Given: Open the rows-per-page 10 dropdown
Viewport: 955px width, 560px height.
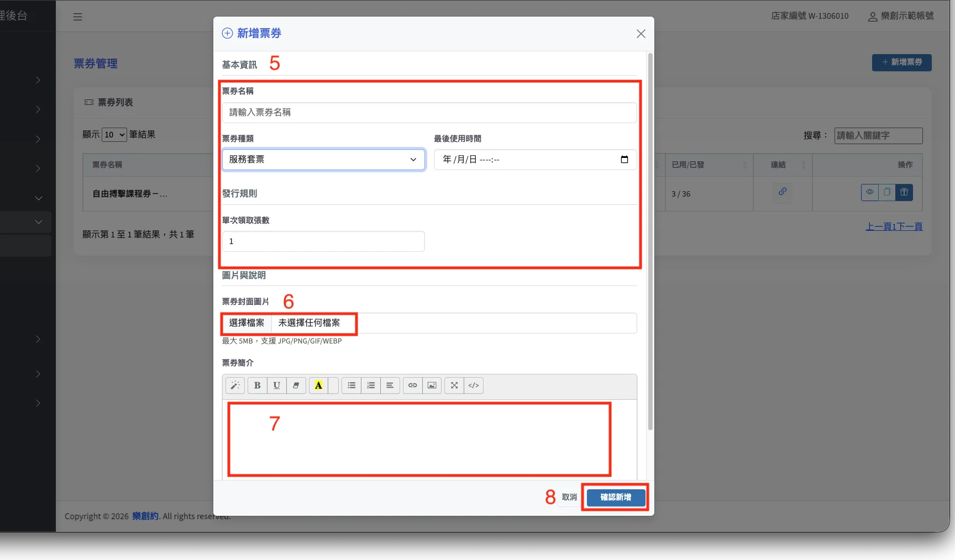Looking at the screenshot, I should click(x=114, y=135).
